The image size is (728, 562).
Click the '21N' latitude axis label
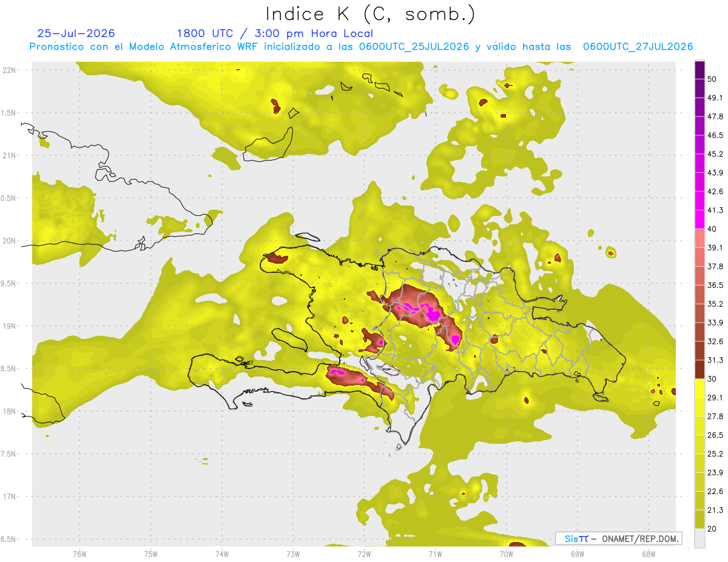pos(10,156)
